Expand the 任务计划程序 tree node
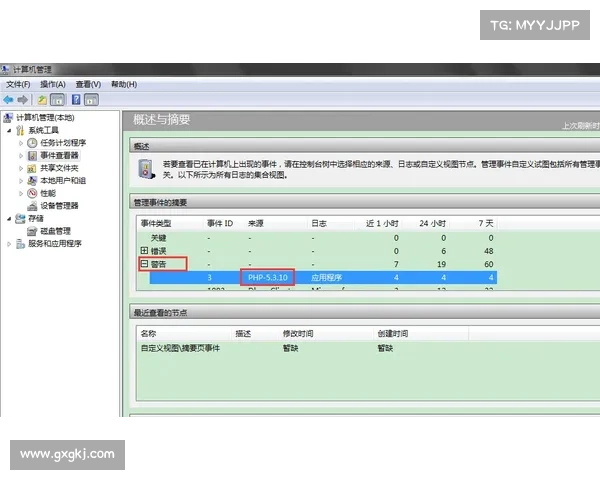 (21, 143)
